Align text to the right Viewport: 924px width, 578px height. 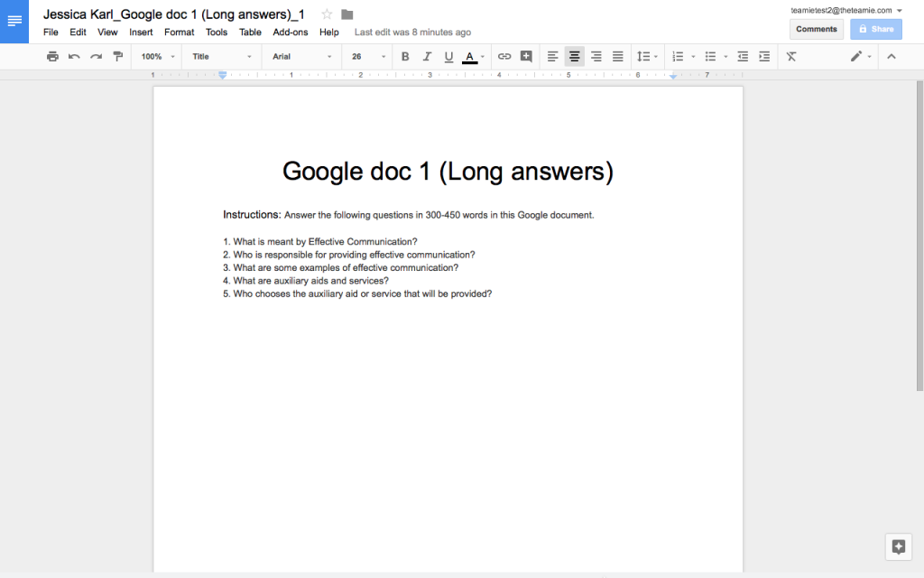pos(596,57)
